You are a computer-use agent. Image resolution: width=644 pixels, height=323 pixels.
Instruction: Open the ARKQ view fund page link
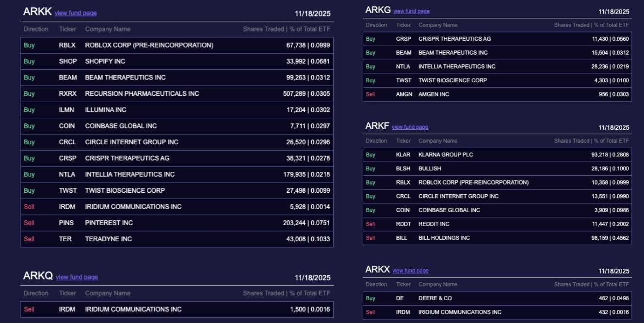[x=77, y=277]
